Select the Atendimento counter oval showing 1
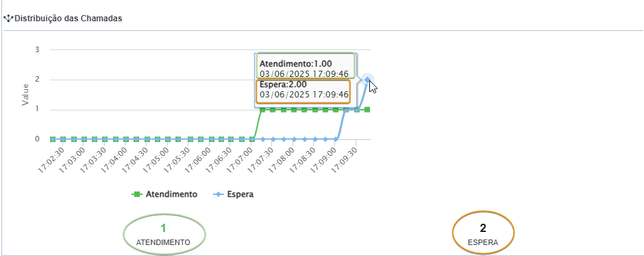This screenshot has height=256, width=644. (x=164, y=234)
